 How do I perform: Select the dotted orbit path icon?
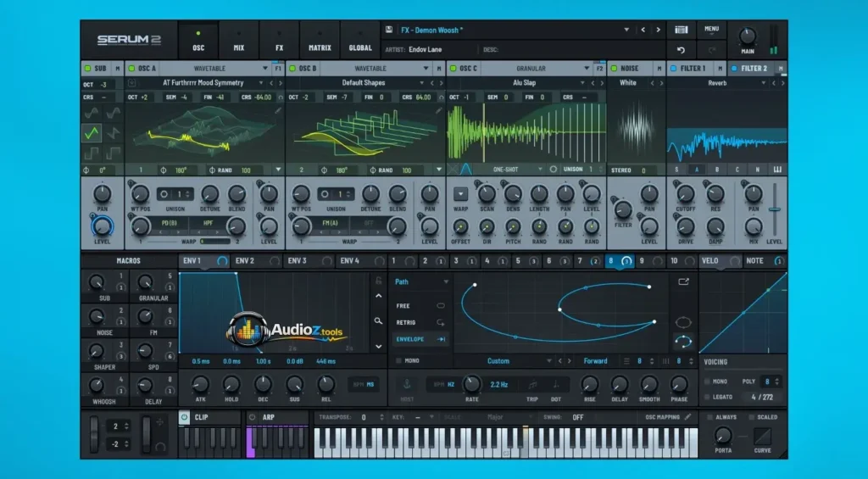(x=684, y=342)
